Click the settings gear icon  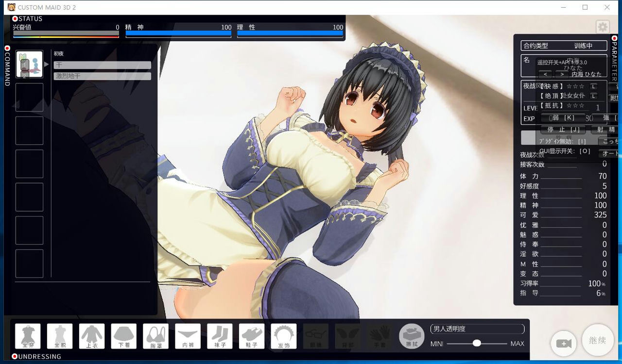click(603, 27)
